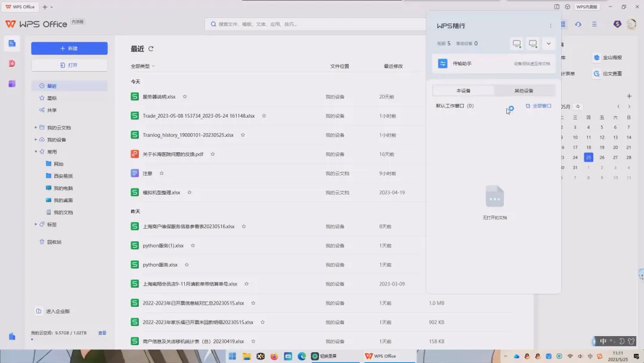Refresh the 最近 recent list
Image resolution: width=644 pixels, height=363 pixels.
pos(151,49)
